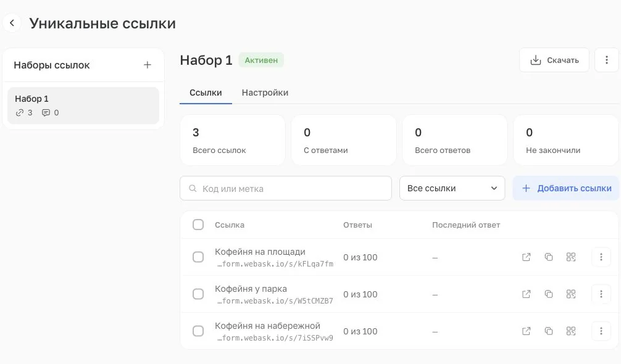This screenshot has height=364, width=621.
Task: Click the Кофейня на набережной link name
Action: (267, 326)
